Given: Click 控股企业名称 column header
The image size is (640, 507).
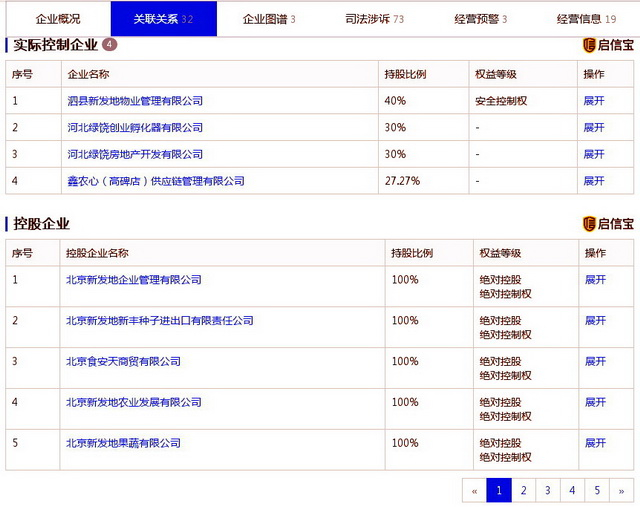Looking at the screenshot, I should 97,253.
